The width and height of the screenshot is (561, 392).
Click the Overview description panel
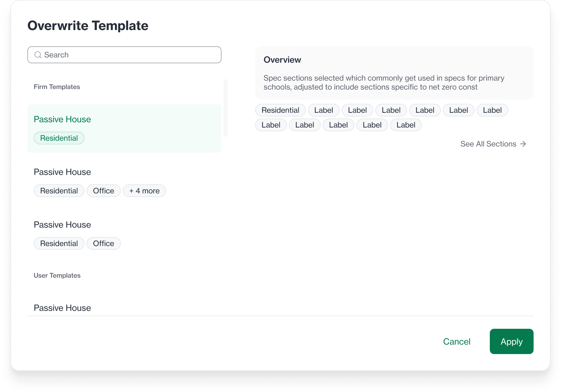(394, 73)
